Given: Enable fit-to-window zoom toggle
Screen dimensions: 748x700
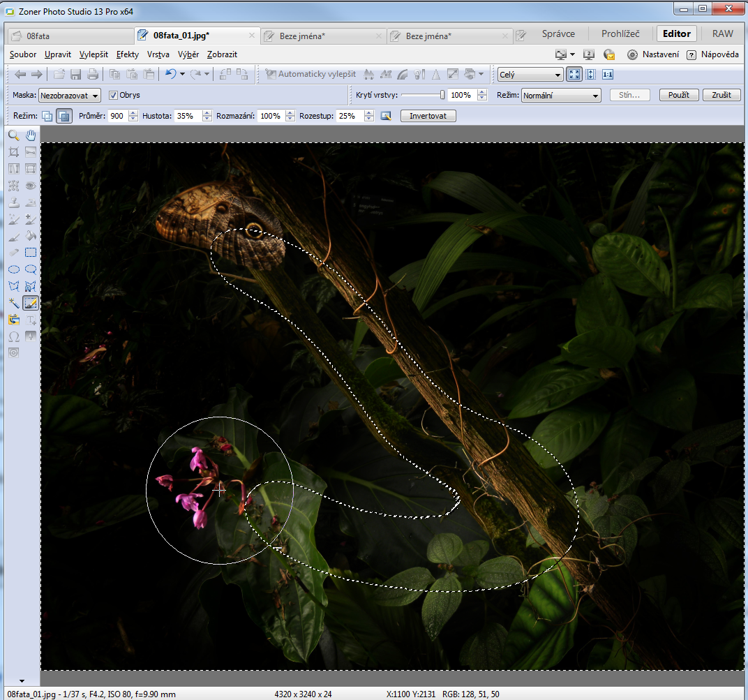Looking at the screenshot, I should pos(574,75).
